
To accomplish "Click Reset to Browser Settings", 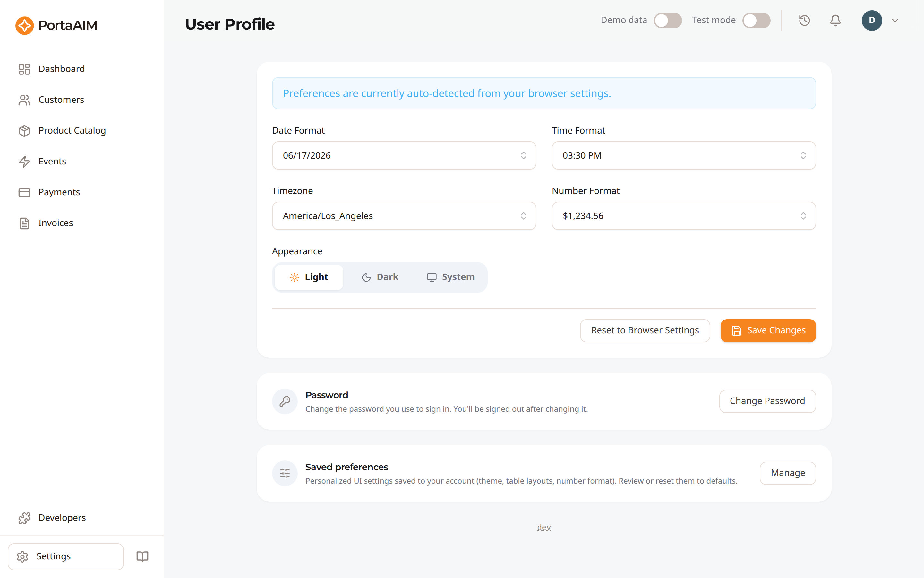I will tap(645, 331).
